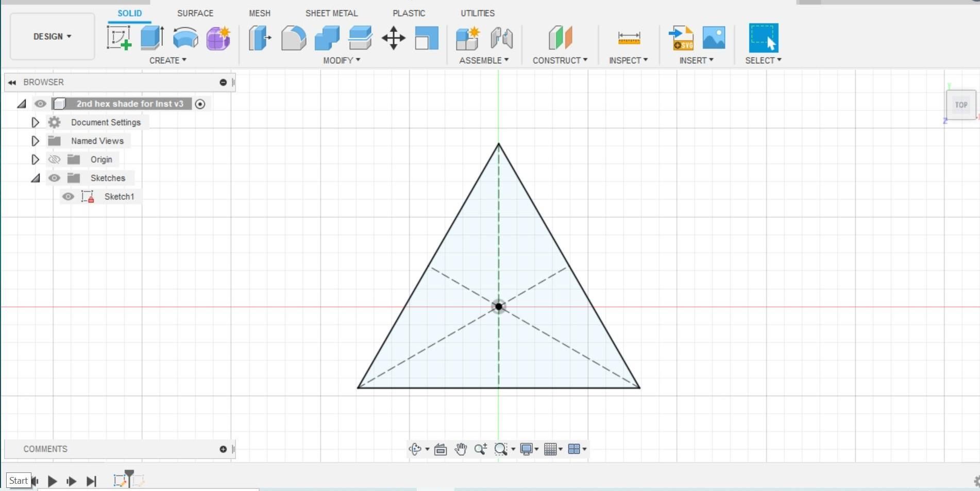Show the Origin folder via eye icon
The image size is (980, 491).
[x=54, y=159]
